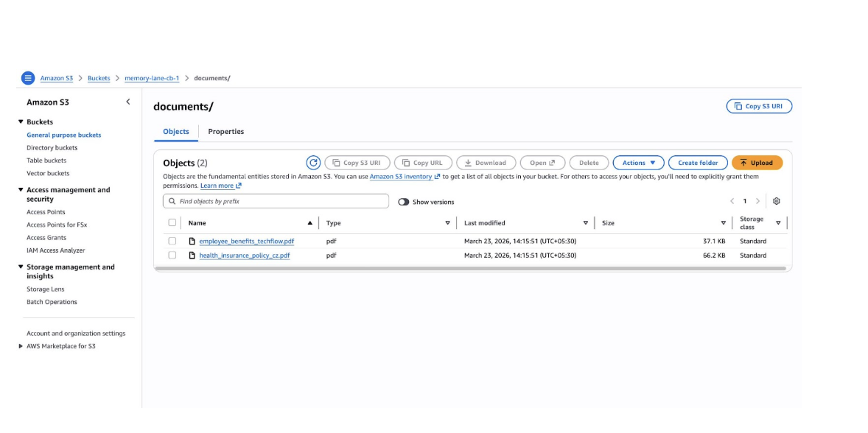Go to next page arrow

pos(757,201)
